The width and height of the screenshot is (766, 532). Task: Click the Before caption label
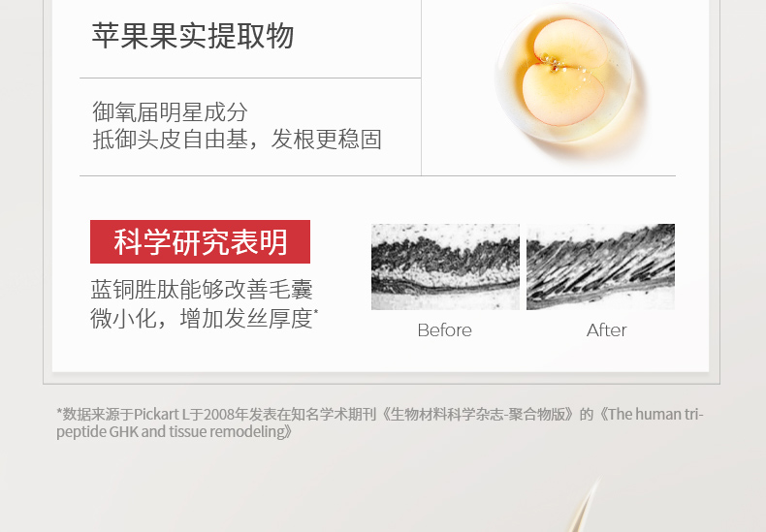(444, 330)
